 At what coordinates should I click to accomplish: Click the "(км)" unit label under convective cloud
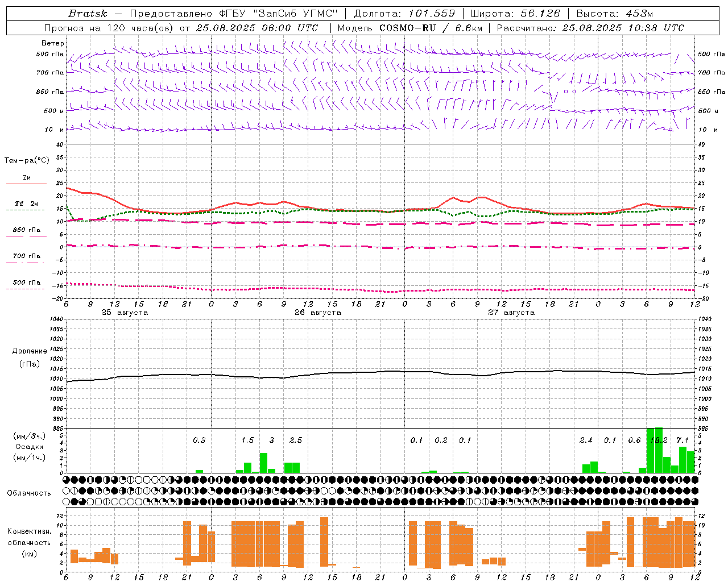(29, 554)
